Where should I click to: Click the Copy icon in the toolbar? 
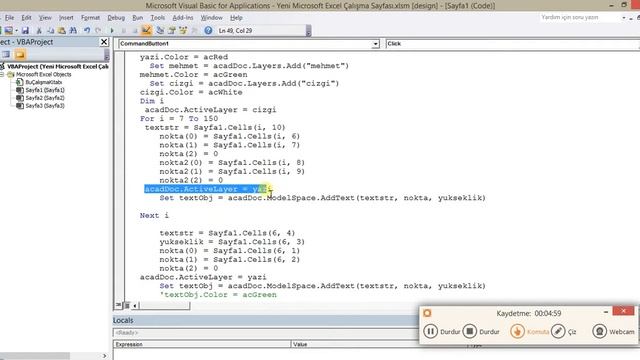[51, 31]
